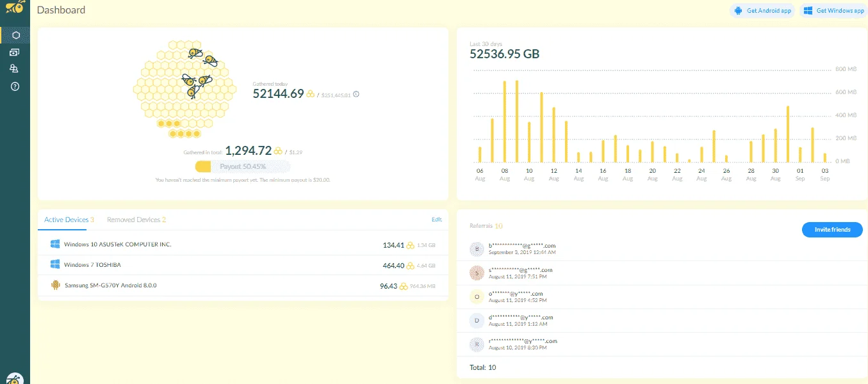Image resolution: width=868 pixels, height=384 pixels.
Task: Click the referral o*******@y*****.com
Action: click(x=516, y=294)
